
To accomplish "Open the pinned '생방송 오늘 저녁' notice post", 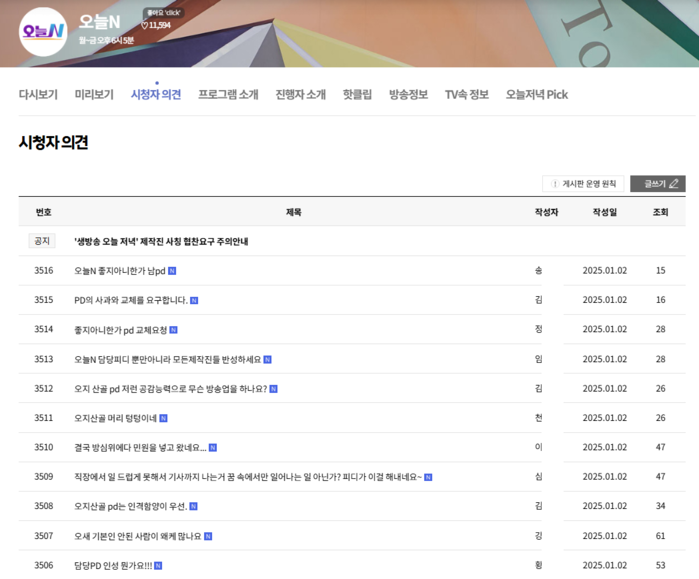I will click(x=161, y=241).
